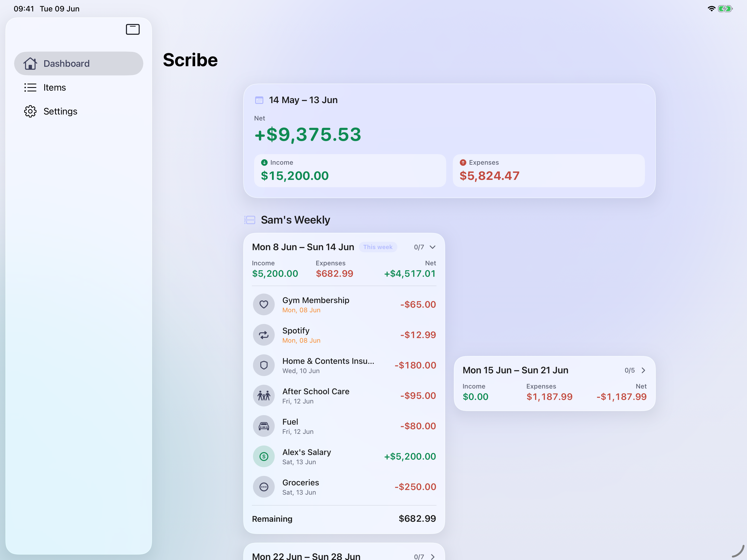
Task: Click the 0/5 progress count
Action: click(x=629, y=370)
